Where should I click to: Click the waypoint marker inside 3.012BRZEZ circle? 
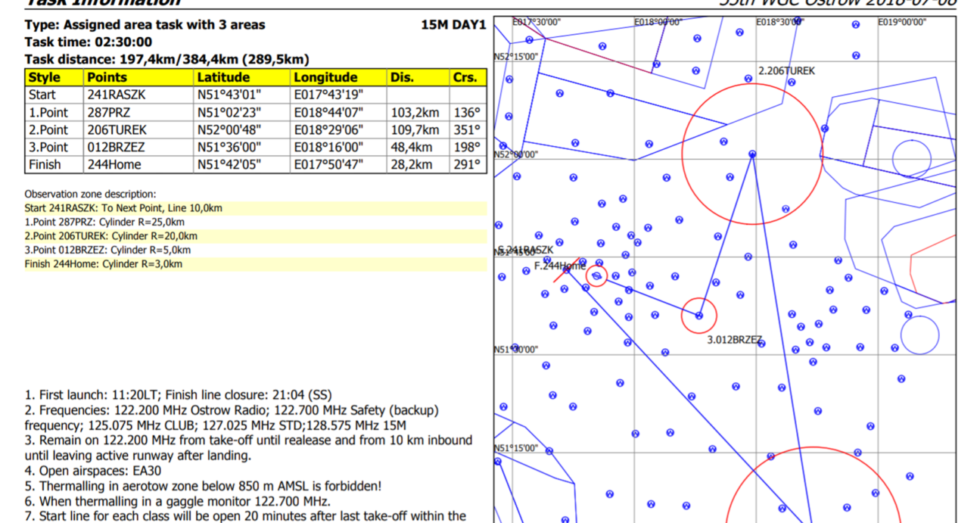698,316
